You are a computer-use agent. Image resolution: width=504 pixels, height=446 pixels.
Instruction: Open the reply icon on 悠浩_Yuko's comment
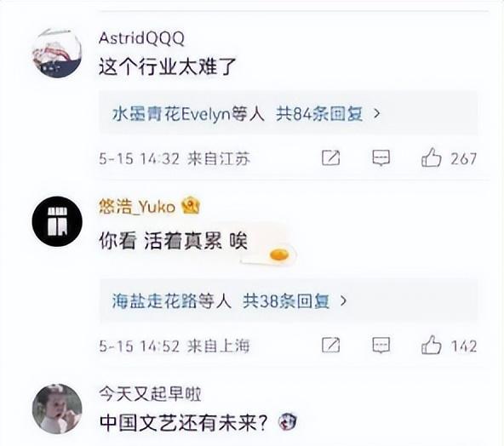coord(381,346)
